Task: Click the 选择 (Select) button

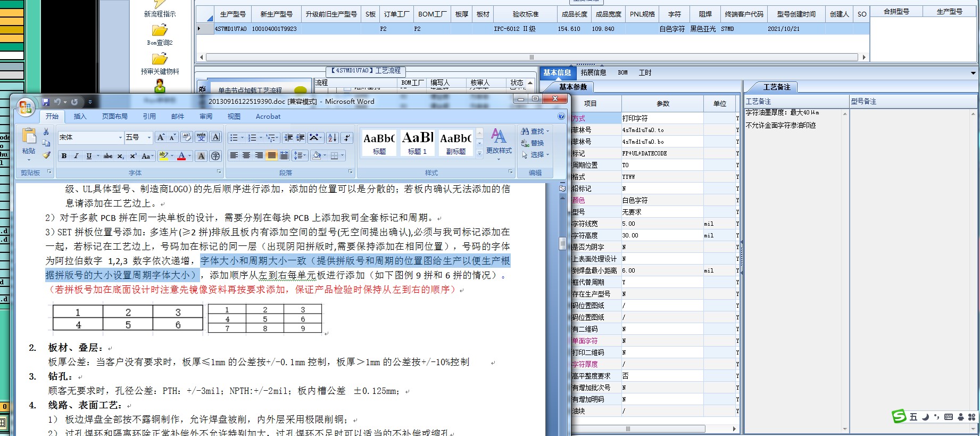Action: [535, 154]
